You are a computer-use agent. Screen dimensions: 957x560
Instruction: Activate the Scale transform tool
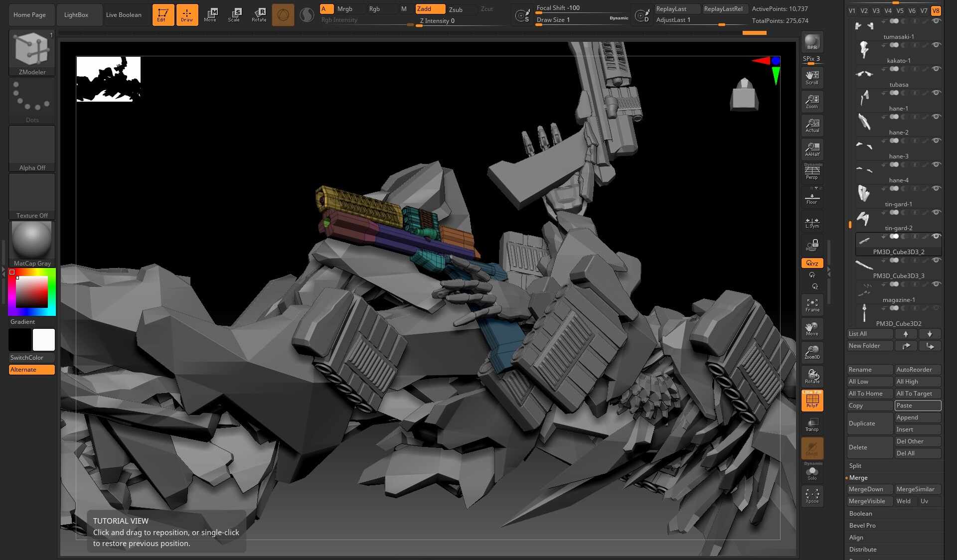click(x=234, y=14)
